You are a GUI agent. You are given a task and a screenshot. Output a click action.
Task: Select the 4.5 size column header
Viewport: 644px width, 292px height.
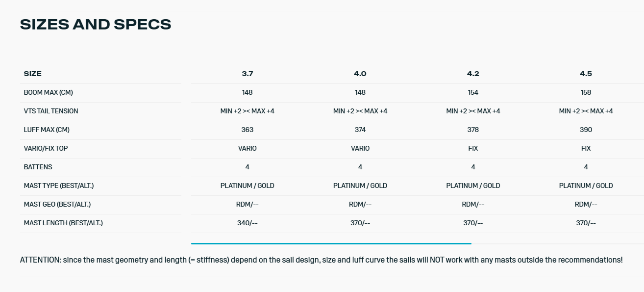(x=586, y=74)
